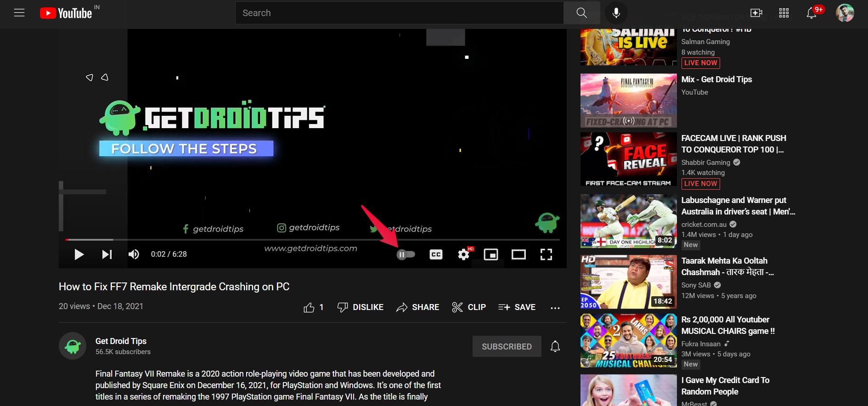Open the Create video icon
The width and height of the screenshot is (868, 406).
(756, 13)
